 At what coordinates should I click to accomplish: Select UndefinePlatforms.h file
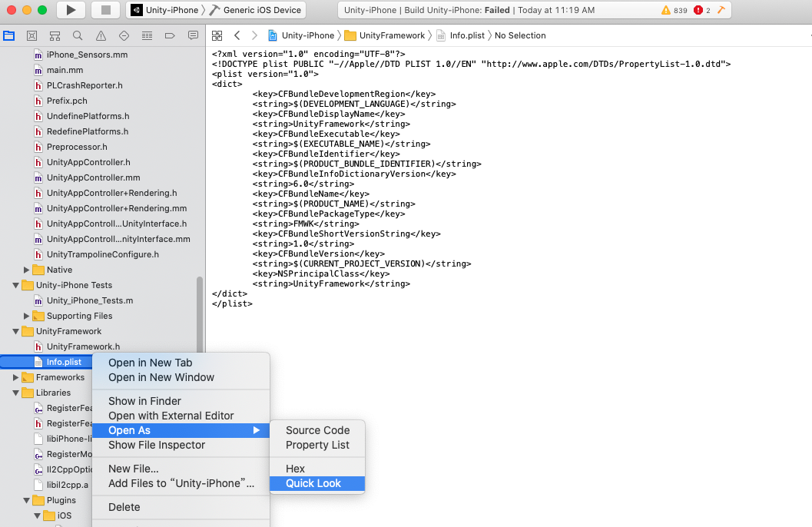(88, 116)
